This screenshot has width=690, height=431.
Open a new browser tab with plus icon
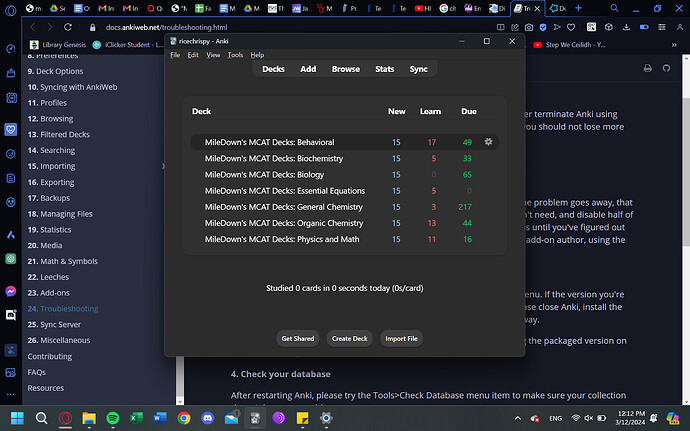point(578,8)
